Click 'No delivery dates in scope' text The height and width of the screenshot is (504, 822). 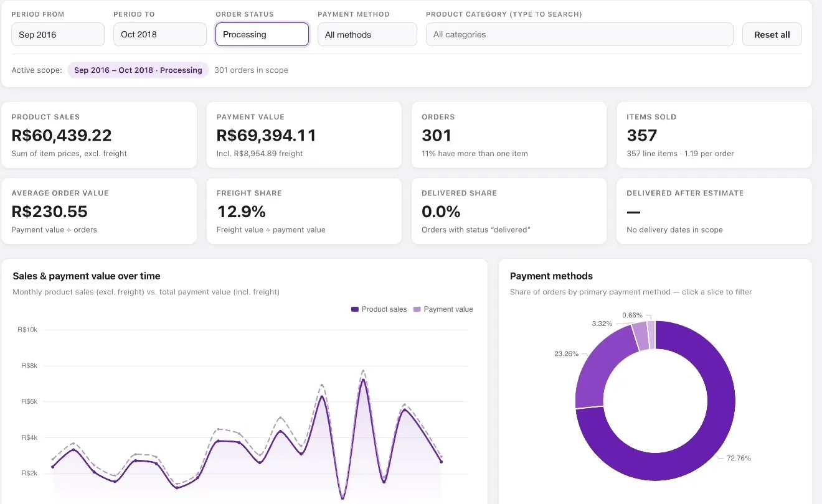[x=674, y=230]
